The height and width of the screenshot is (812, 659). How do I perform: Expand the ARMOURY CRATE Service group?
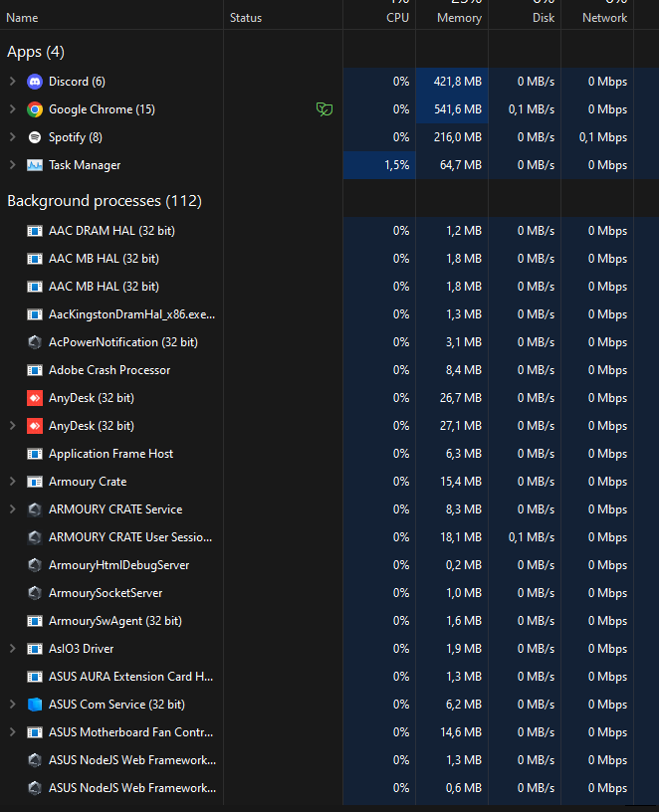[x=12, y=509]
